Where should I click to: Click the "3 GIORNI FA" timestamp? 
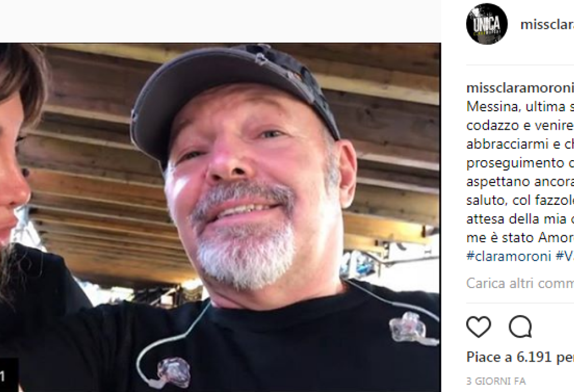pos(495,381)
